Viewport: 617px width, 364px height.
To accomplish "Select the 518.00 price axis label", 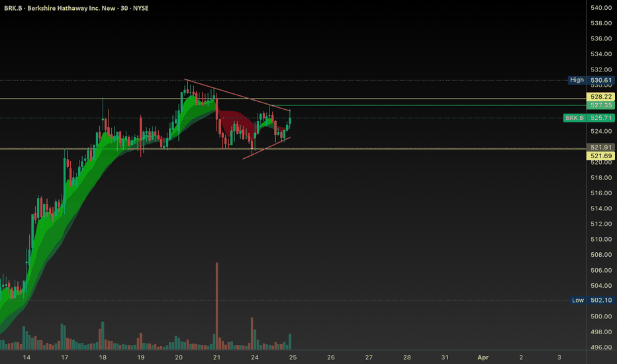I will 601,177.
